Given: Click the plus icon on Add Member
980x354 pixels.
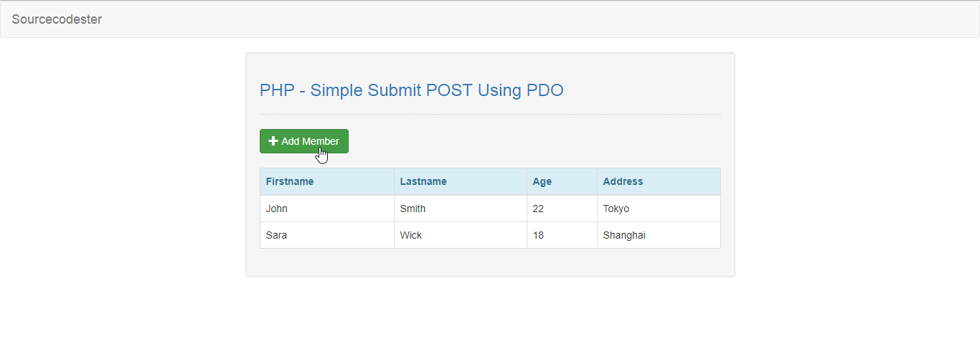Looking at the screenshot, I should tap(273, 141).
